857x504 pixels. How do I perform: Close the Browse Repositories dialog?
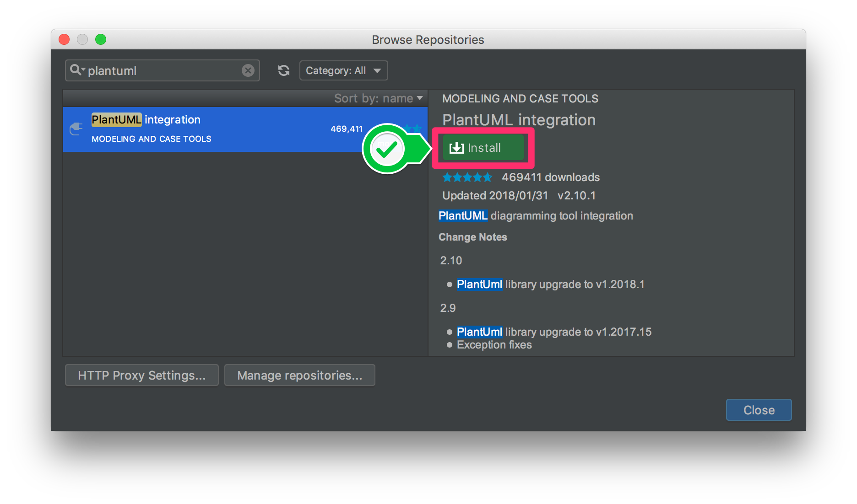[759, 410]
